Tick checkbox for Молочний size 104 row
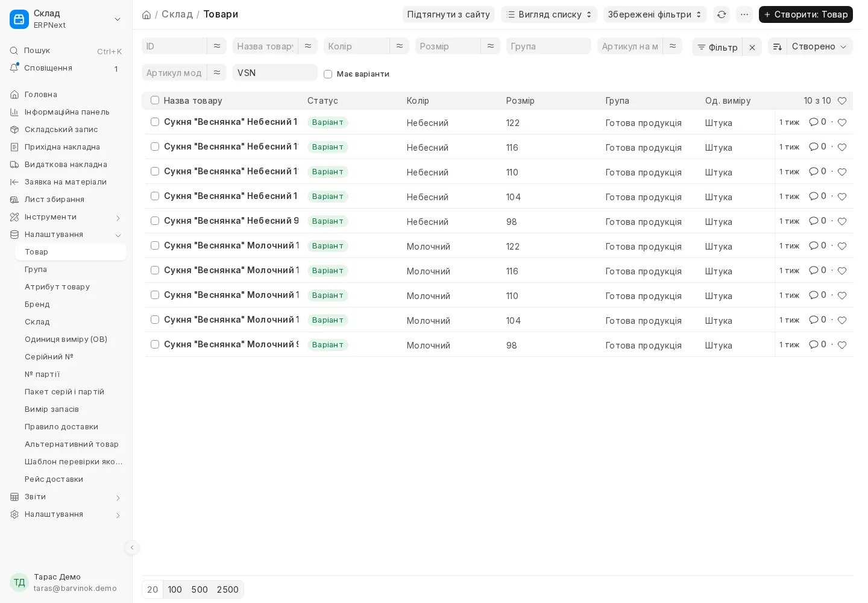The image size is (868, 603). coord(155,320)
